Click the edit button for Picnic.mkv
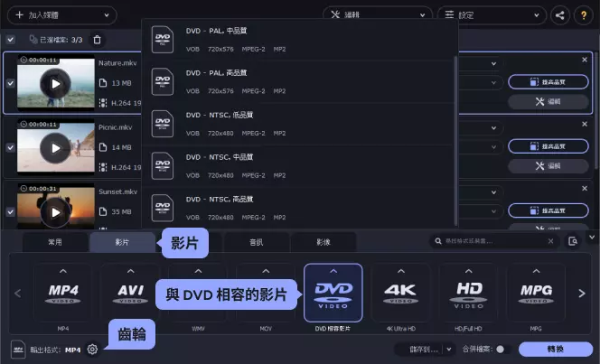The height and width of the screenshot is (364, 600). 548,166
